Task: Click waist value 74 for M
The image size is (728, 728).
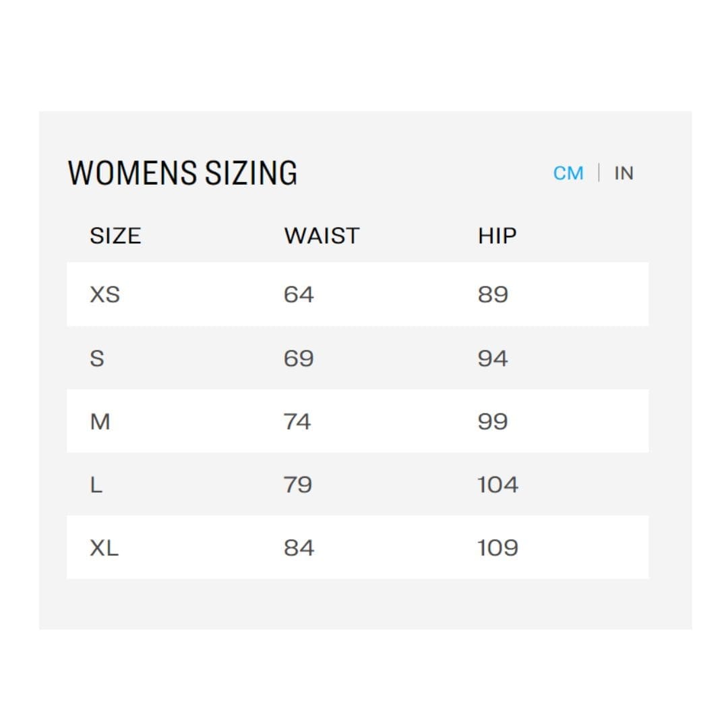Action: pos(297,421)
